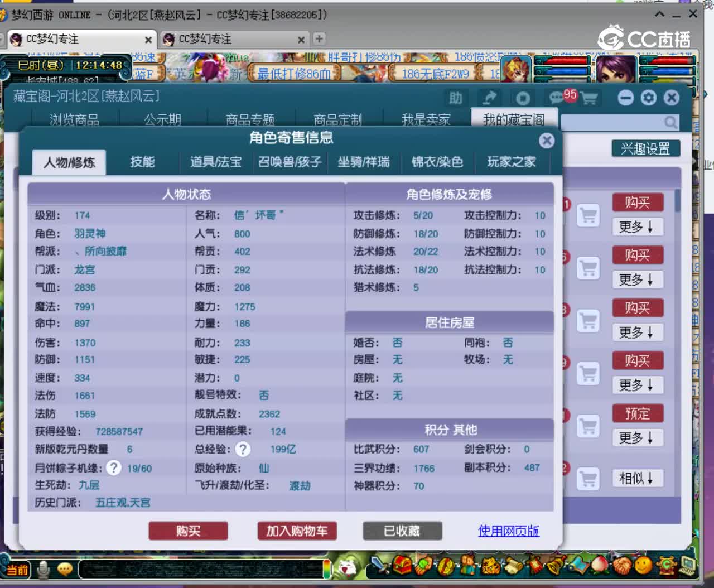Viewport: 714px width, 588px height.
Task: Click the search magnifier icon
Action: (x=670, y=122)
